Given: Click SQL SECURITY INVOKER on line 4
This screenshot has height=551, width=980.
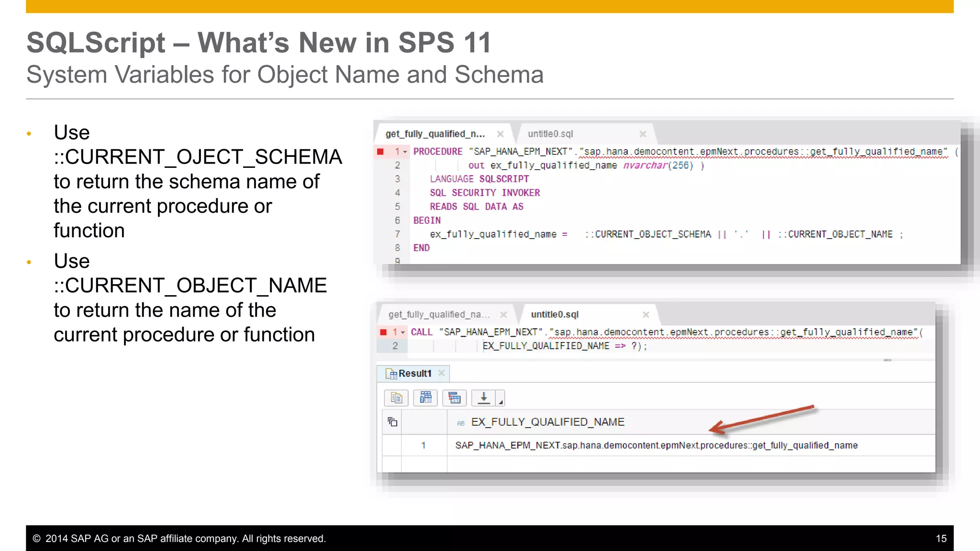Looking at the screenshot, I should 485,193.
